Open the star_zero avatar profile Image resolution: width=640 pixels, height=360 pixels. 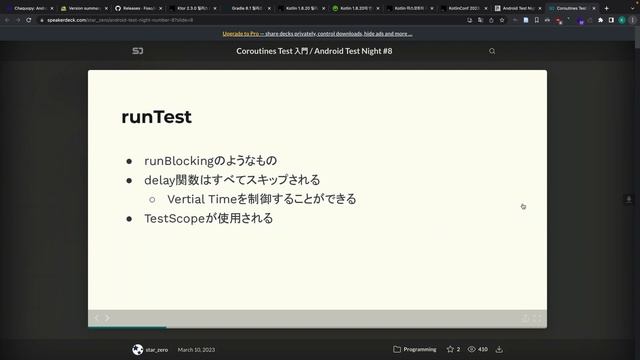pos(138,349)
